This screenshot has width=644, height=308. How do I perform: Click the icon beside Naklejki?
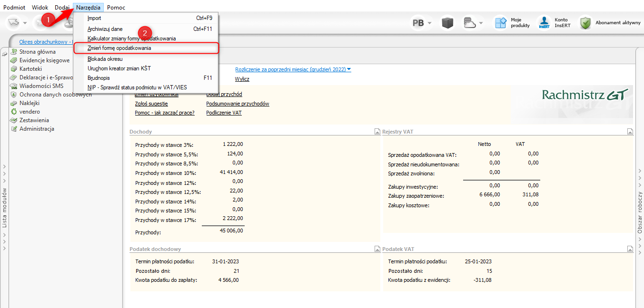(x=14, y=103)
